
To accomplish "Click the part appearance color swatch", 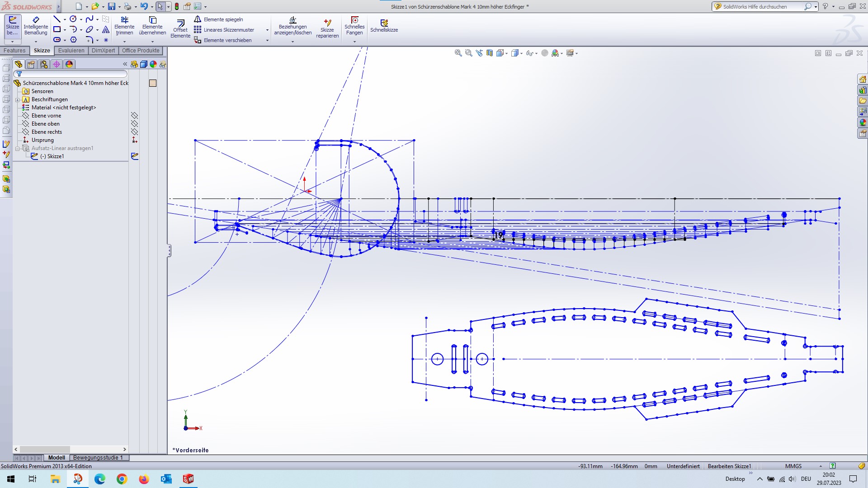I will [x=153, y=83].
